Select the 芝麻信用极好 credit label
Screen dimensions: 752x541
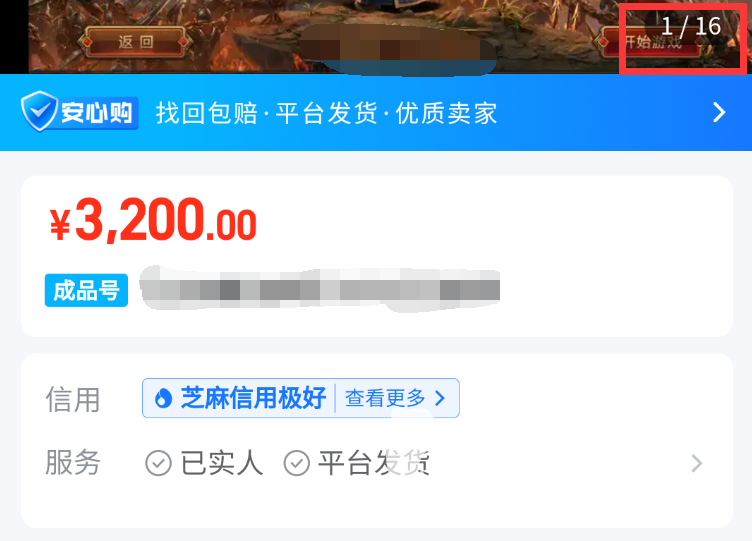(x=253, y=398)
